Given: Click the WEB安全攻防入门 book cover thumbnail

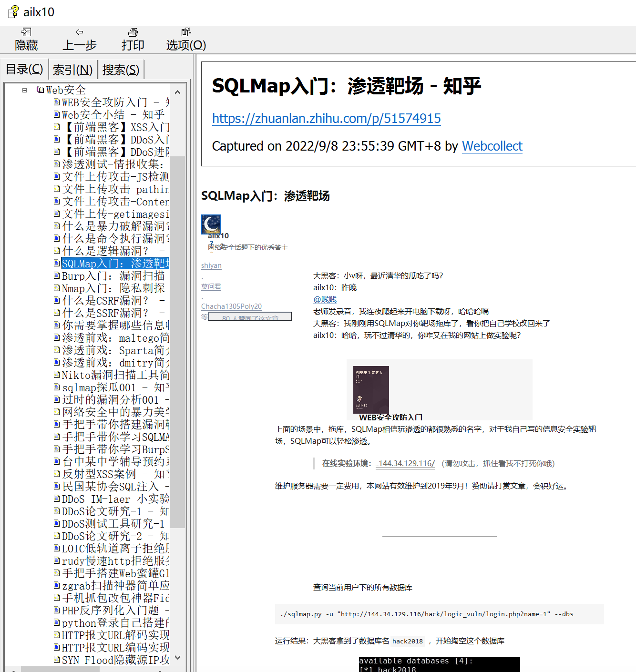Looking at the screenshot, I should (x=371, y=389).
